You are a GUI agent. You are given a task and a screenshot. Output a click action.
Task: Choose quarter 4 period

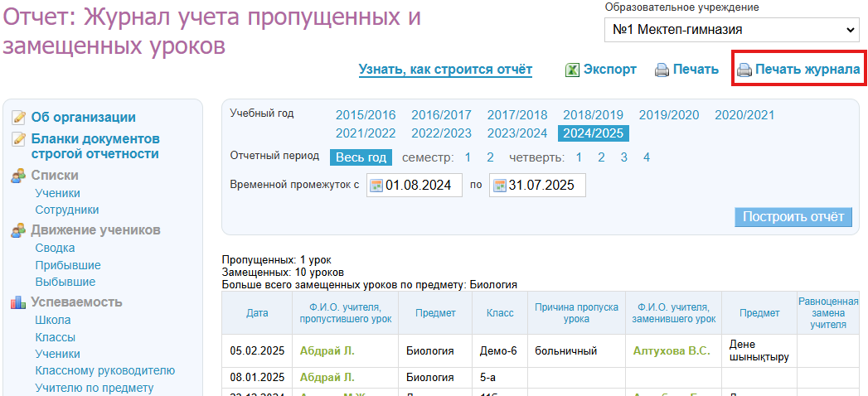click(646, 157)
